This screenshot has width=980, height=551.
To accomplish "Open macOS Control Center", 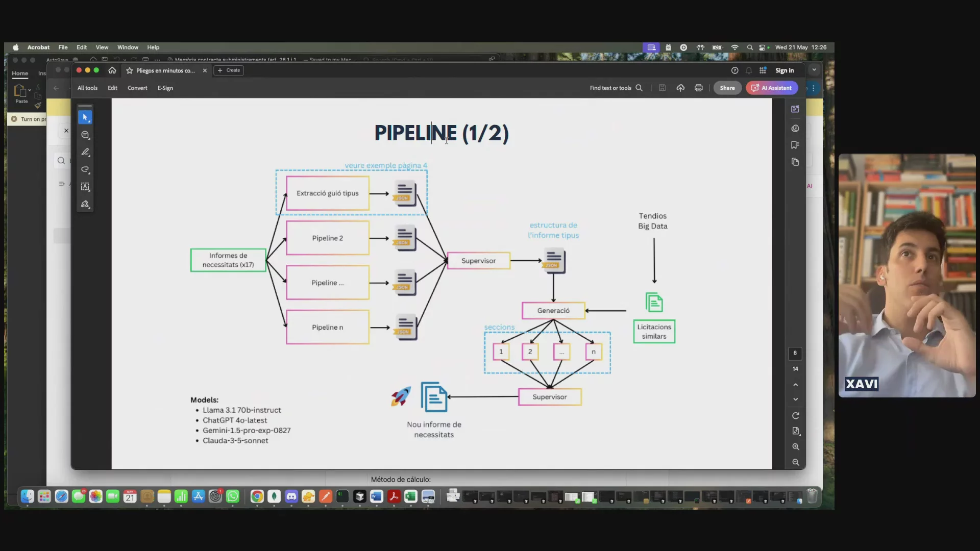I will (763, 47).
